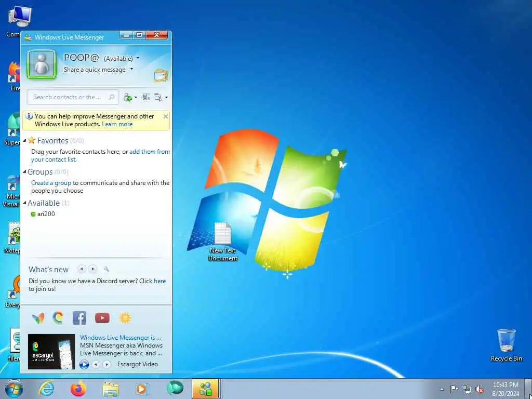Dismiss the improve Messenger notification
The image size is (532, 399).
(166, 116)
